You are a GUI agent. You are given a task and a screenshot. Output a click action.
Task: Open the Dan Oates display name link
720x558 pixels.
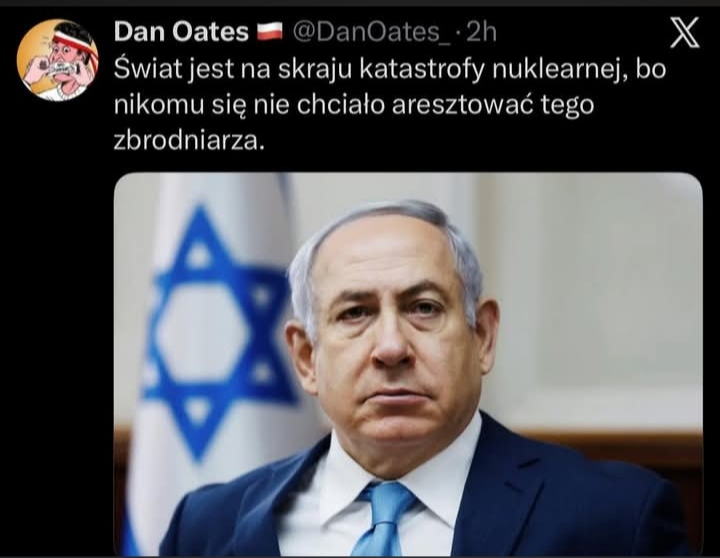click(181, 32)
